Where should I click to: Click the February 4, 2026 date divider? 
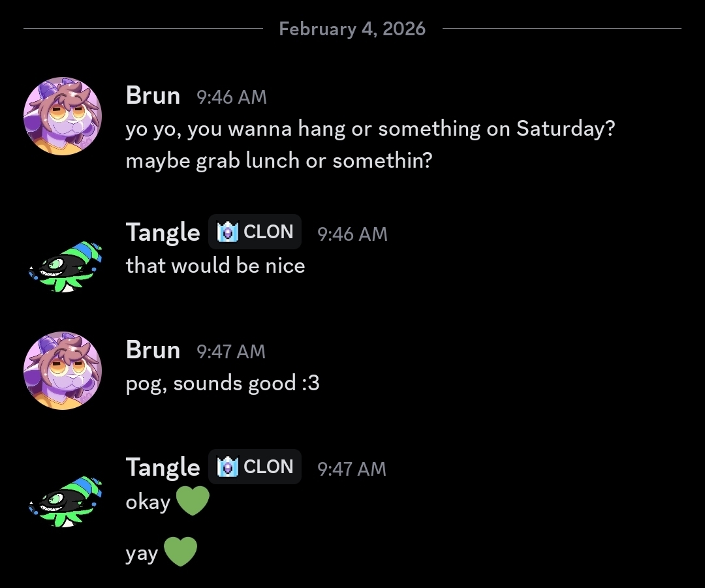click(x=352, y=29)
